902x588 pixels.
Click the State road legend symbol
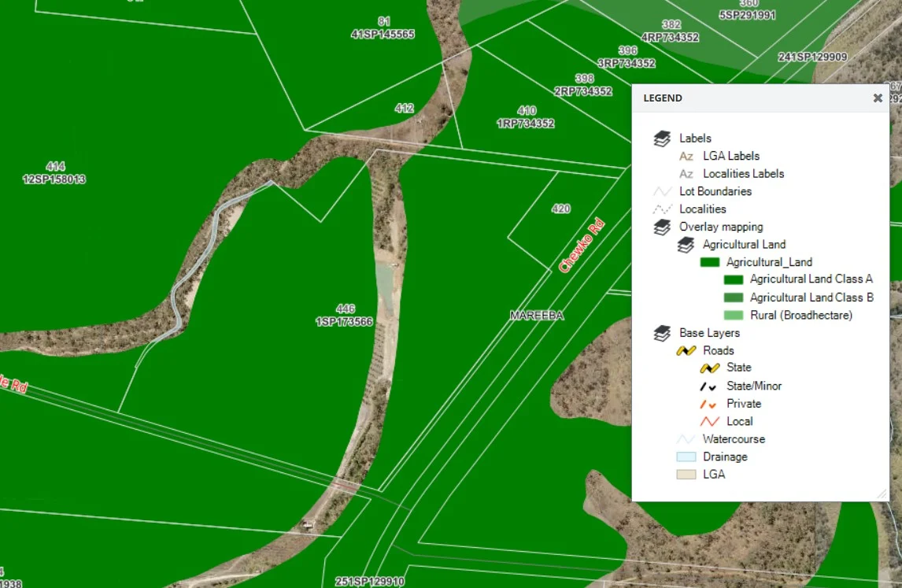coord(710,368)
